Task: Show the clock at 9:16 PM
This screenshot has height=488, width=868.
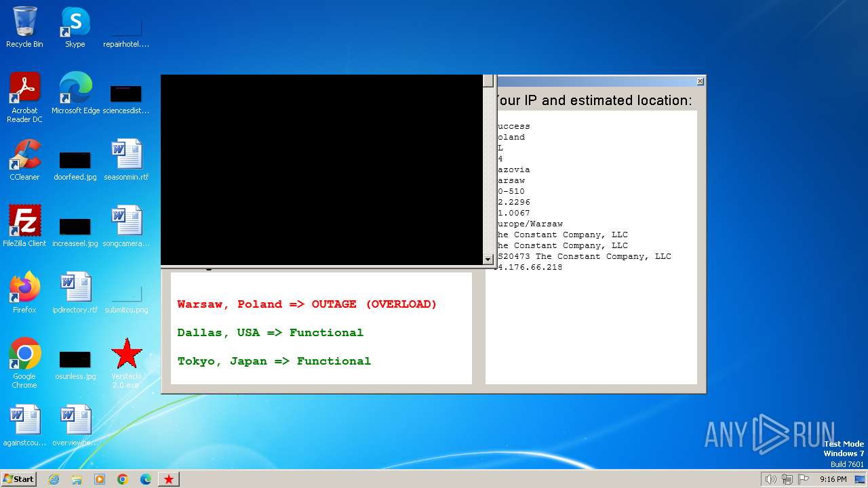Action: pos(833,479)
